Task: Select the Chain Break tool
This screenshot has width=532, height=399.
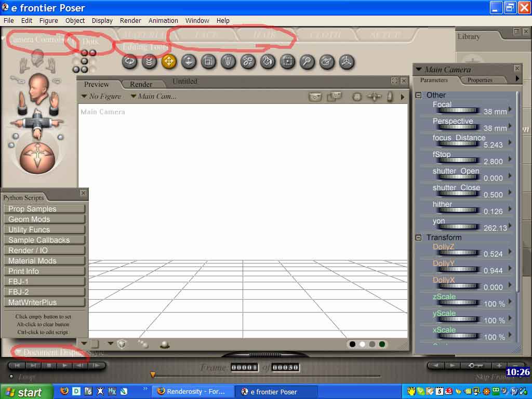Action: [248, 61]
